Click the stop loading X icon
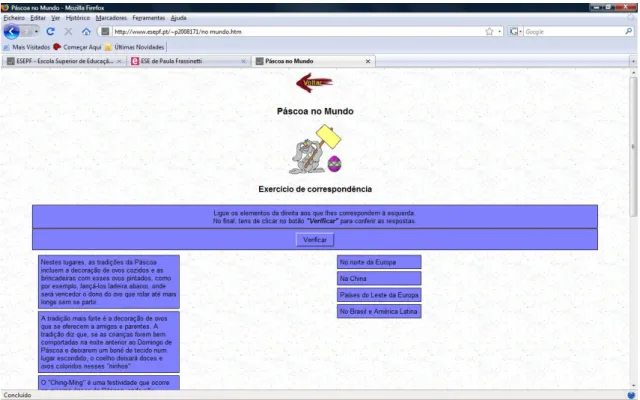This screenshot has width=640, height=400. pyautogui.click(x=68, y=31)
